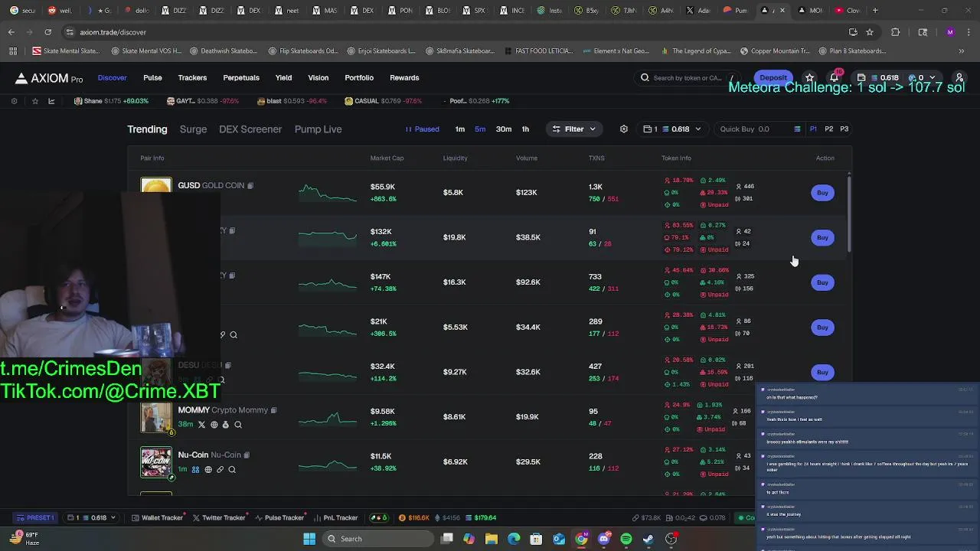
Task: Open the Rewards page
Action: click(x=404, y=77)
